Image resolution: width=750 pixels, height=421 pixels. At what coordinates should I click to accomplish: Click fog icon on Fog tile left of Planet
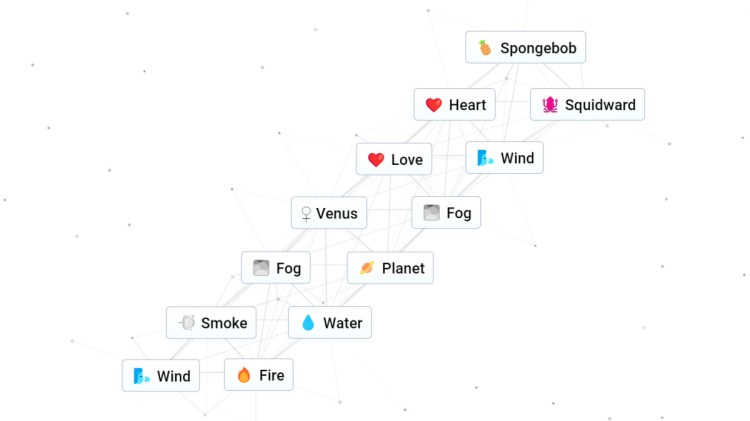[x=261, y=268]
